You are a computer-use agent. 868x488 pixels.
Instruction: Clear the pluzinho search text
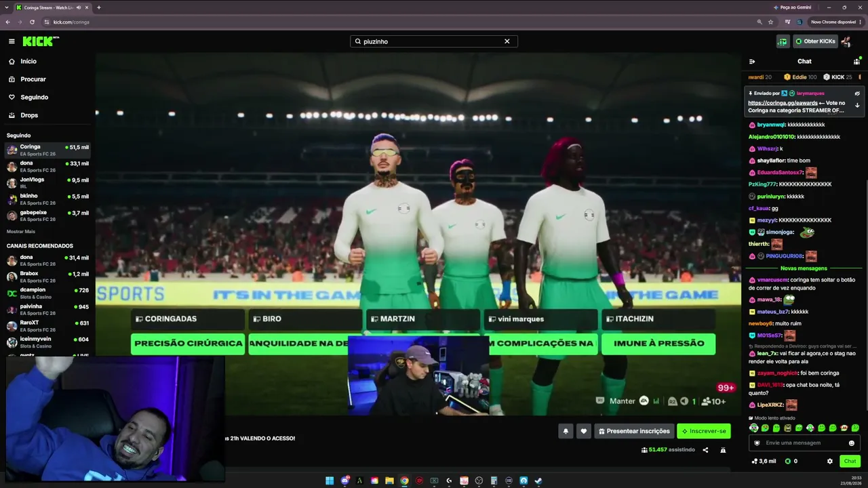(x=507, y=41)
